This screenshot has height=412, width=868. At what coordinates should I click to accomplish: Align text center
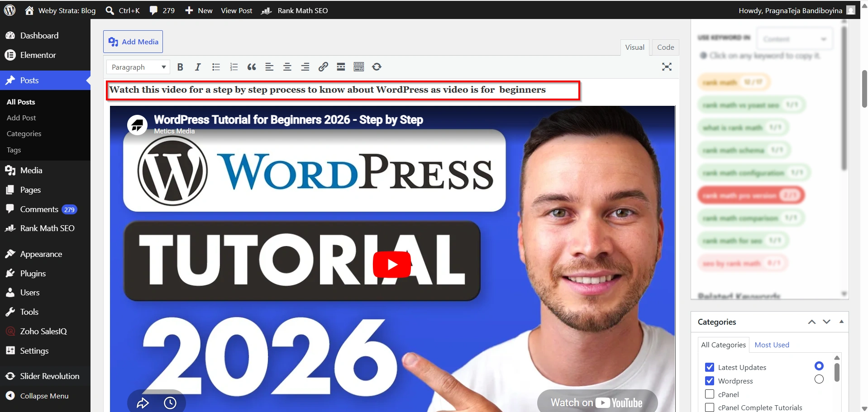point(287,67)
